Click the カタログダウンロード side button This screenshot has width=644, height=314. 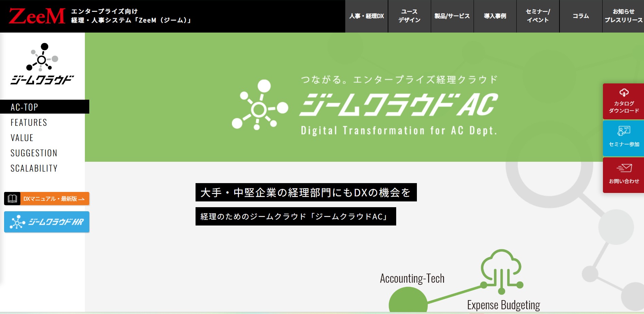(623, 101)
